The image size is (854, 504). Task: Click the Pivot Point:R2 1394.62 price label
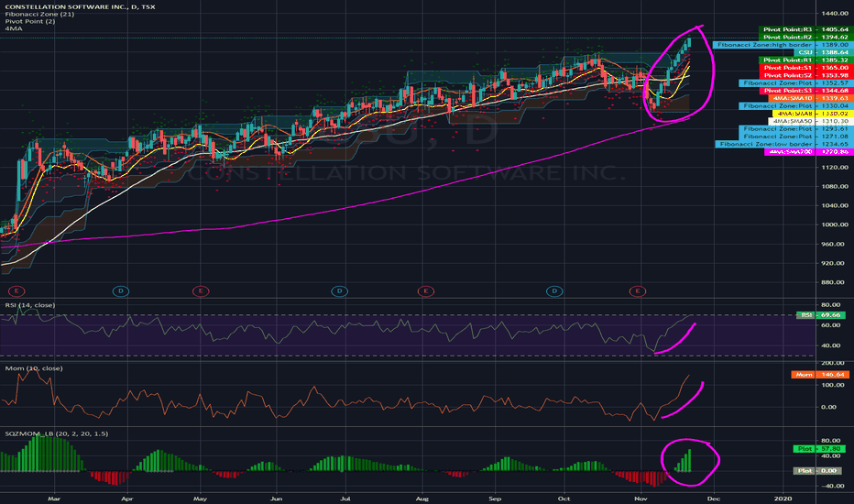click(x=805, y=37)
